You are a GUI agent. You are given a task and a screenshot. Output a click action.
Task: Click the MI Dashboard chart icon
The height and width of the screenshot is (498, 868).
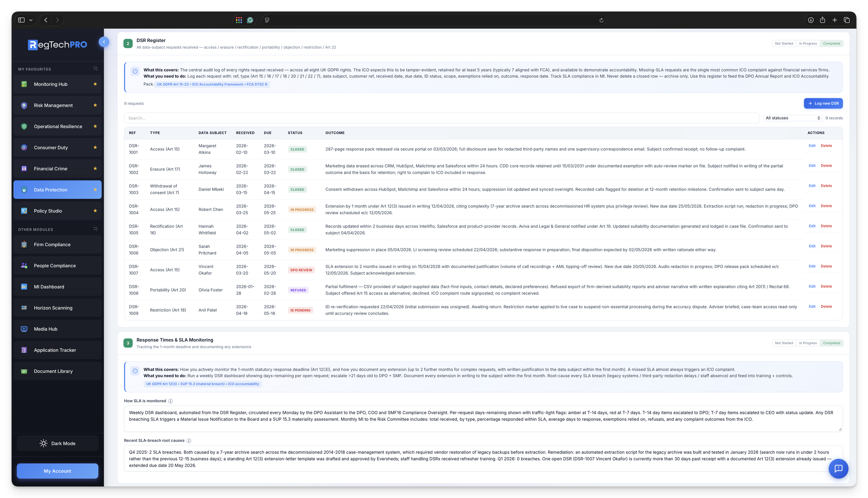point(24,287)
